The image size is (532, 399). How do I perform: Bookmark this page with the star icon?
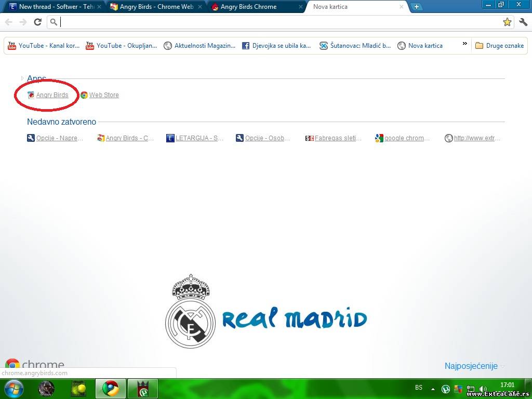[507, 22]
